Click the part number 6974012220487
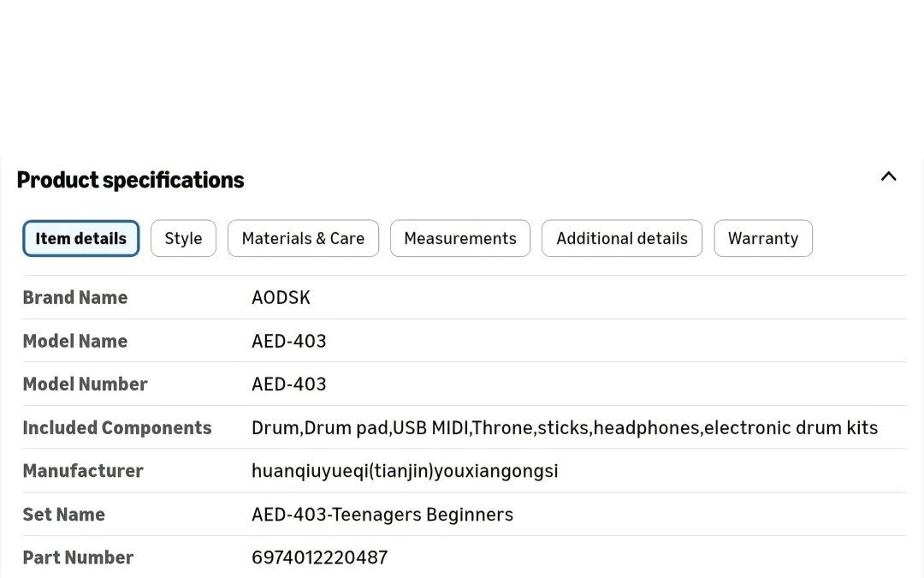 [319, 557]
